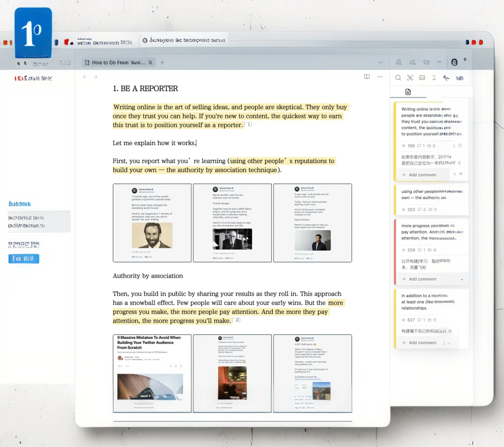Open a new tab with the plus button
This screenshot has width=504, height=447.
pos(162,62)
